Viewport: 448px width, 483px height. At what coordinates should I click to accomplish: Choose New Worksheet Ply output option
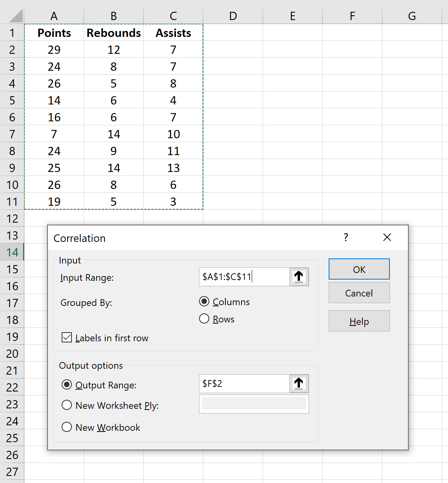click(67, 405)
